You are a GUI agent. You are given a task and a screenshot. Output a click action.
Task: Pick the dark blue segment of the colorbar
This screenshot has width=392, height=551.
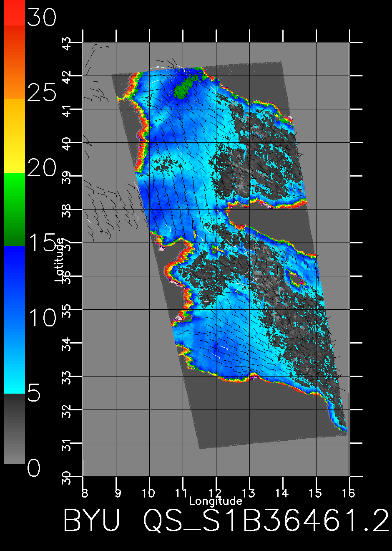coord(14,267)
